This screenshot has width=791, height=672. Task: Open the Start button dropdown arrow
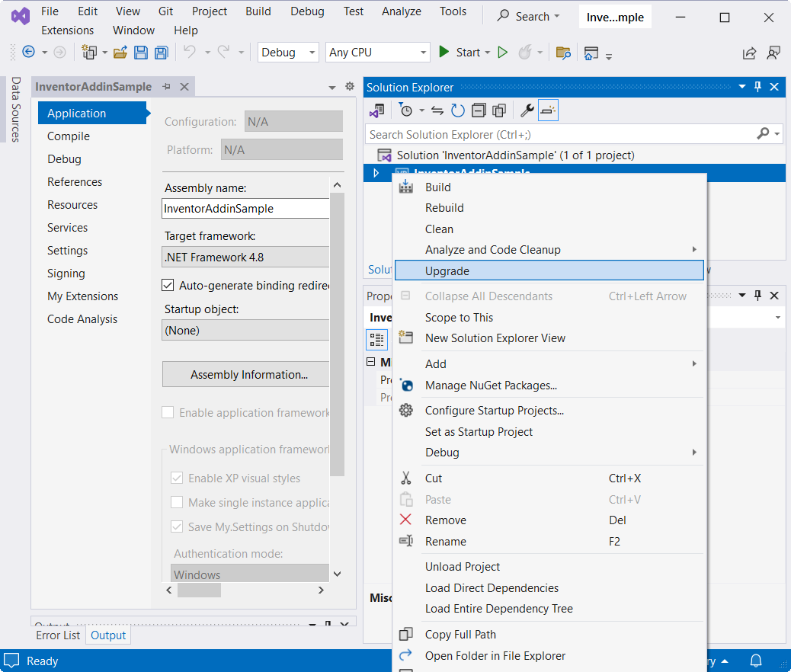[x=487, y=53]
